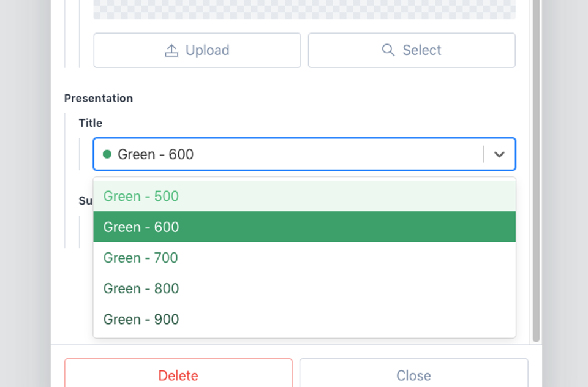This screenshot has height=387, width=588.
Task: Click the red Delete button
Action: point(178,375)
